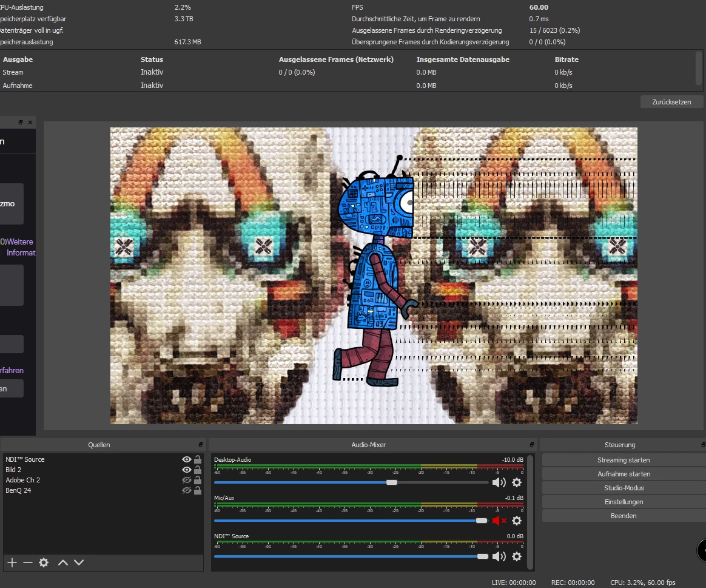Show BenQ 24 via eye icon
Screen dimensions: 706x588
(x=186, y=491)
